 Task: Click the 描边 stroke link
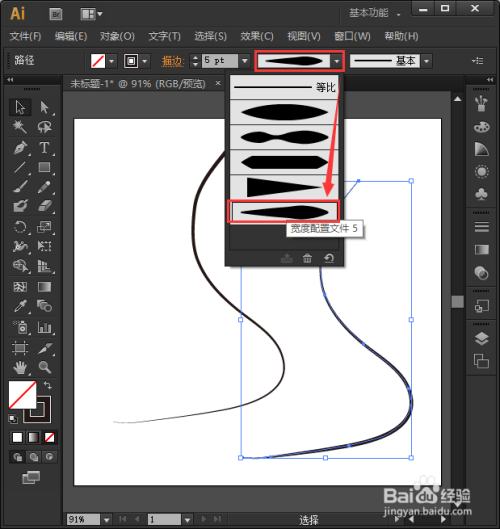pyautogui.click(x=173, y=61)
